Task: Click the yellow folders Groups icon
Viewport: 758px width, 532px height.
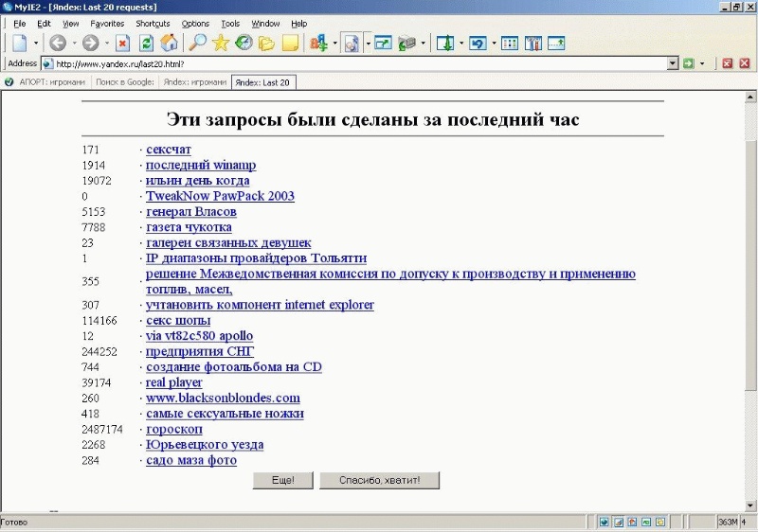Action: click(266, 44)
